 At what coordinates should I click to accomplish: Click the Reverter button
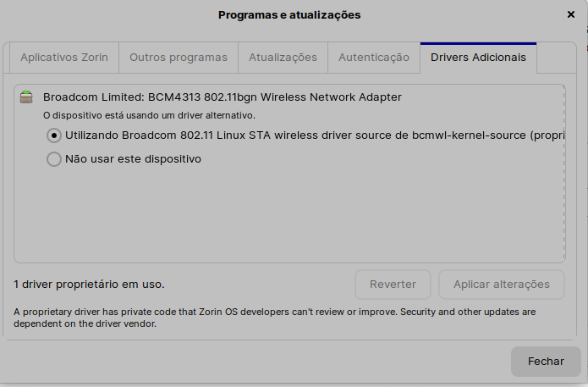pos(393,285)
